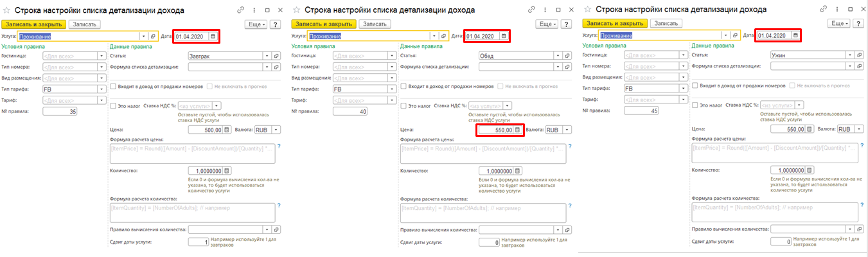Open quantity formula help '?' link in Обед window
Image resolution: width=868 pixels, height=257 pixels.
[569, 207]
